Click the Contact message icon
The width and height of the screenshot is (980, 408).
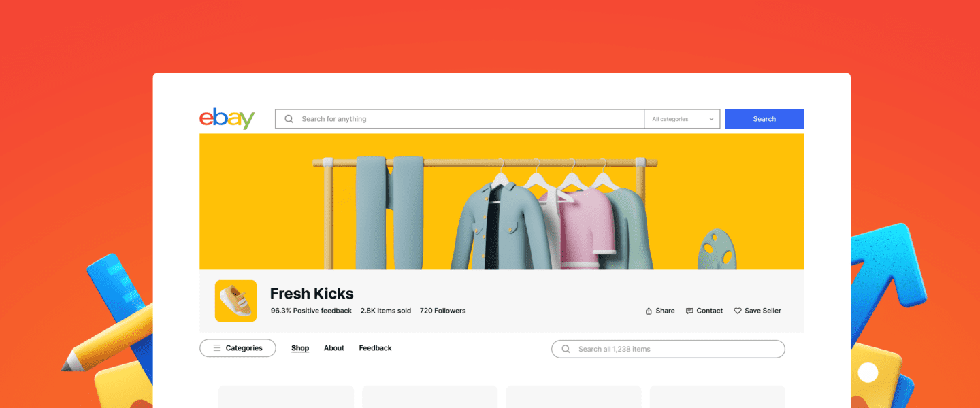click(x=689, y=311)
